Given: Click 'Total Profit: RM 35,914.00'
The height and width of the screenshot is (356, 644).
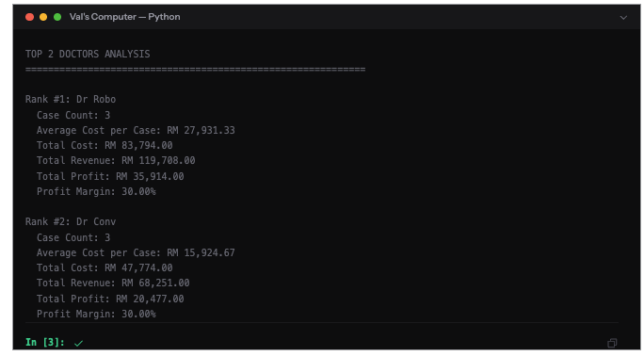Looking at the screenshot, I should tap(110, 176).
